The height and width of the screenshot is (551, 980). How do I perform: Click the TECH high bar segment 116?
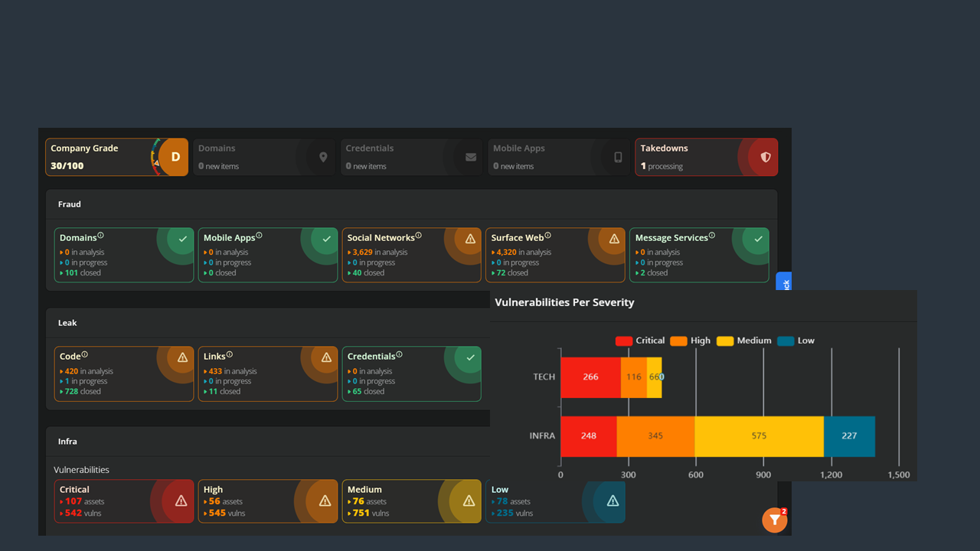[633, 377]
